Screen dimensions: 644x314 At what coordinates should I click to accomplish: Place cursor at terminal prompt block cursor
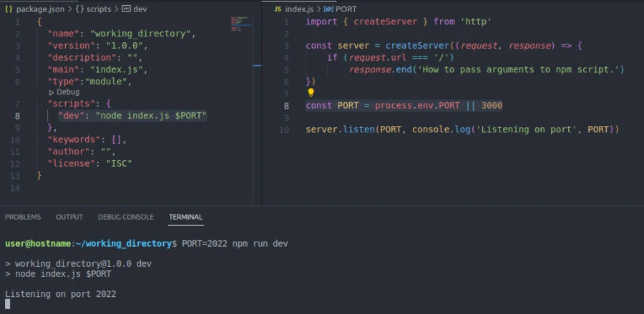click(x=8, y=304)
